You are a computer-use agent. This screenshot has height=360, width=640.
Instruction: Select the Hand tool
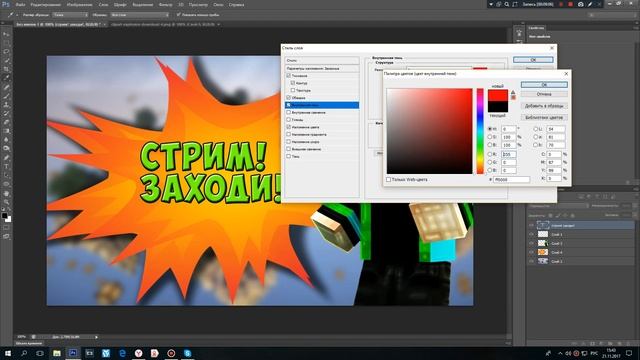[x=6, y=193]
